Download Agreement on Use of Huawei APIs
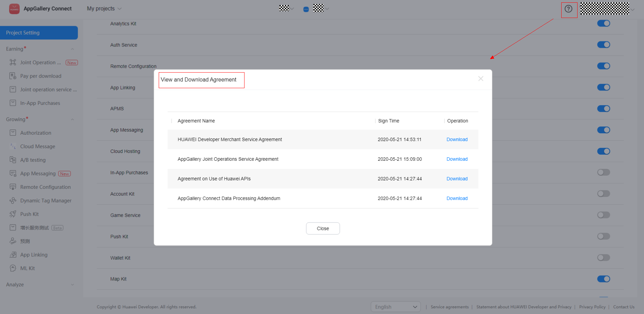The image size is (644, 314). [457, 179]
